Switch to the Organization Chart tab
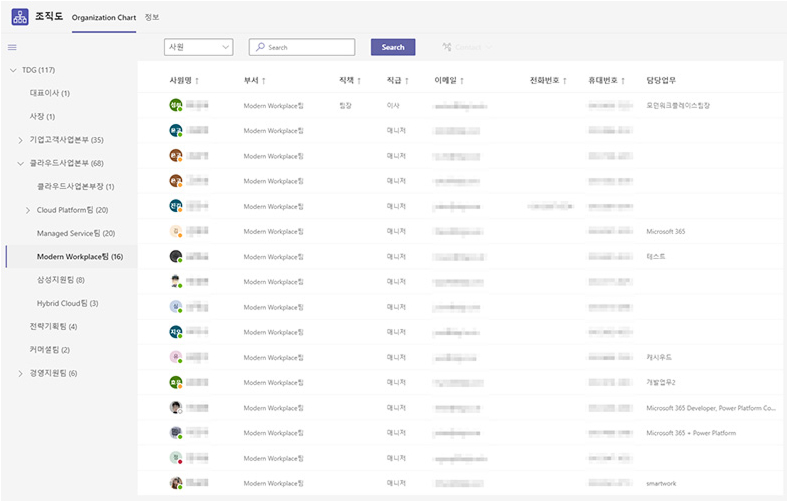 [104, 18]
